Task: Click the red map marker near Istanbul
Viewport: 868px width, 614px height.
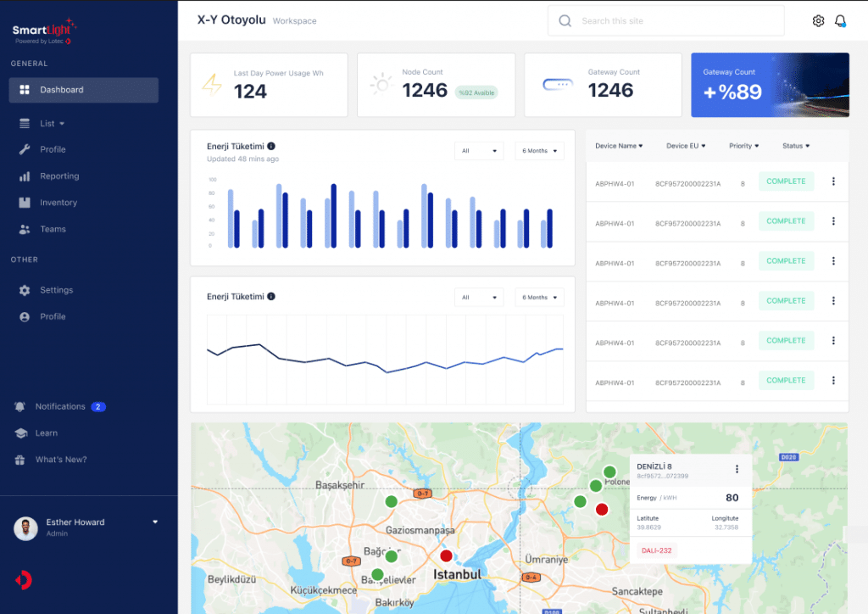Action: point(446,556)
